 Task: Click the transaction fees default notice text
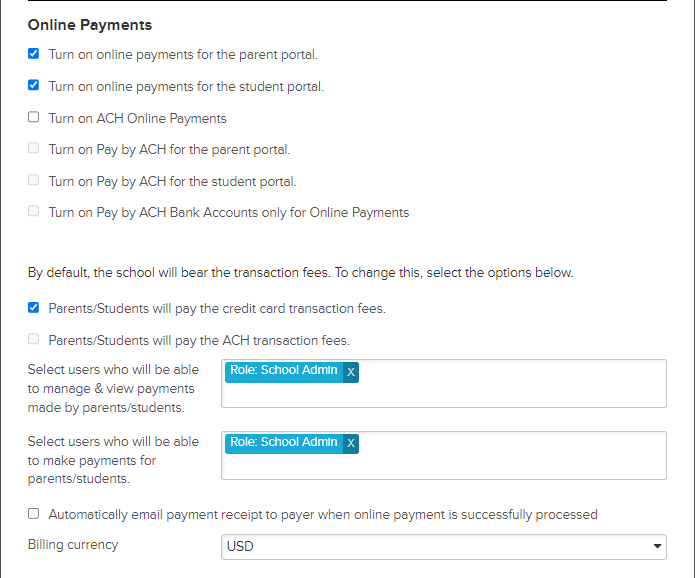coord(301,273)
